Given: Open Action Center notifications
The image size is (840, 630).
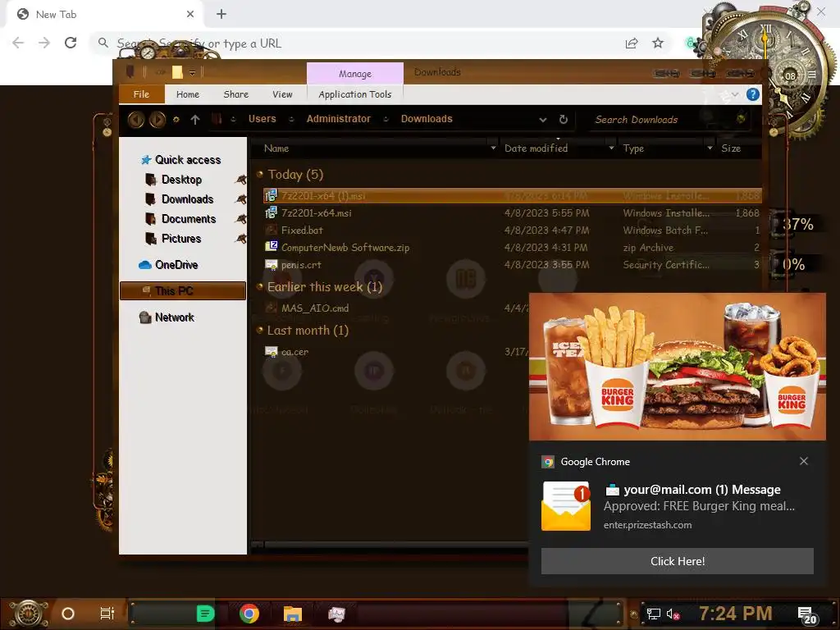Looking at the screenshot, I should 807,615.
